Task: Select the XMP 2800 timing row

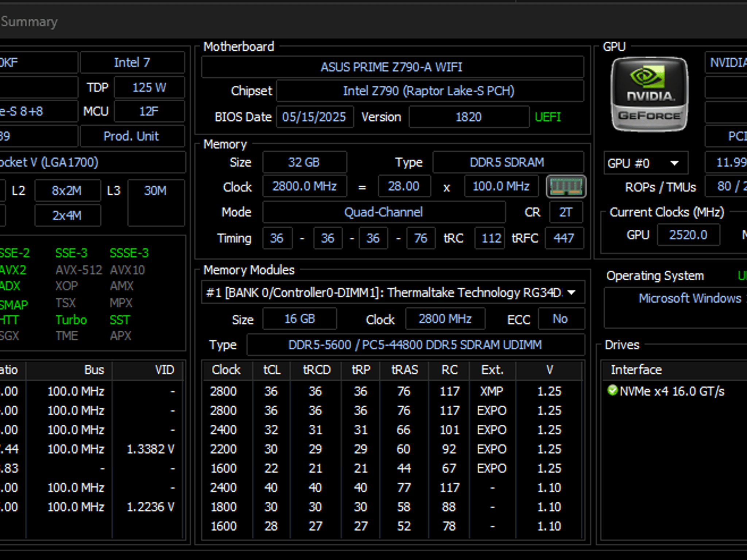Action: click(x=392, y=391)
